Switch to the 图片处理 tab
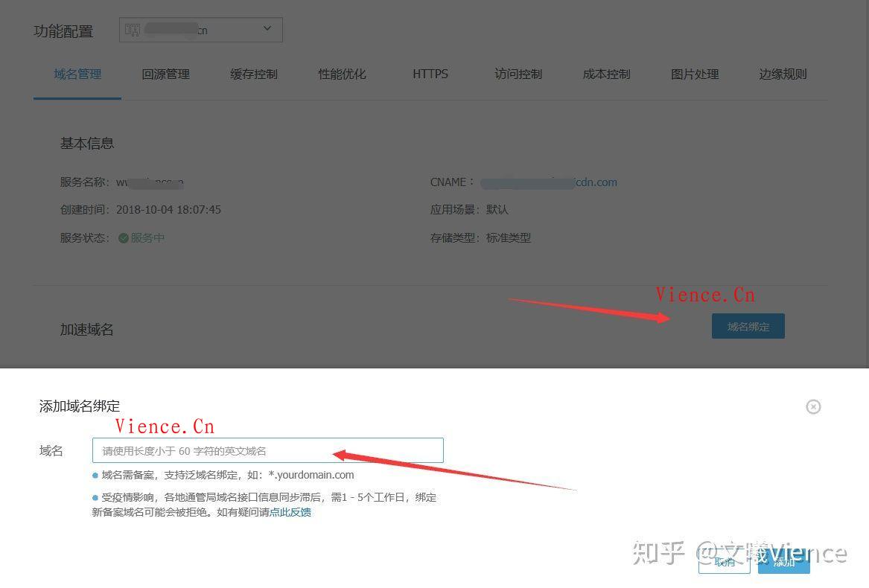869x588 pixels. 694,74
